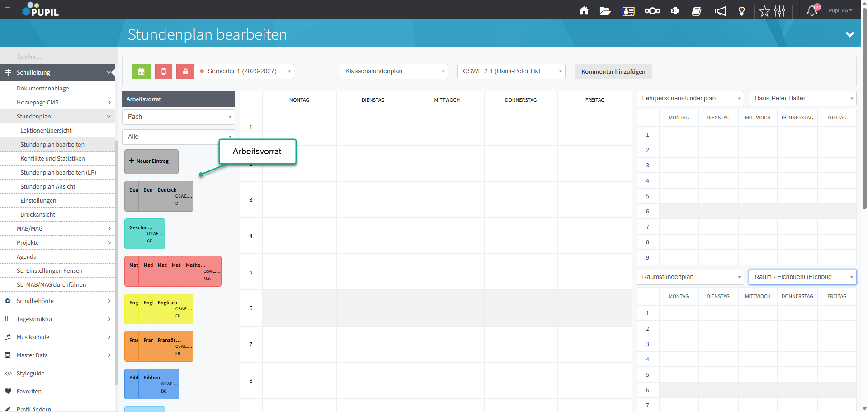Open the Hans-Peter Halter dropdown
Image resolution: width=868 pixels, height=412 pixels.
(x=802, y=99)
